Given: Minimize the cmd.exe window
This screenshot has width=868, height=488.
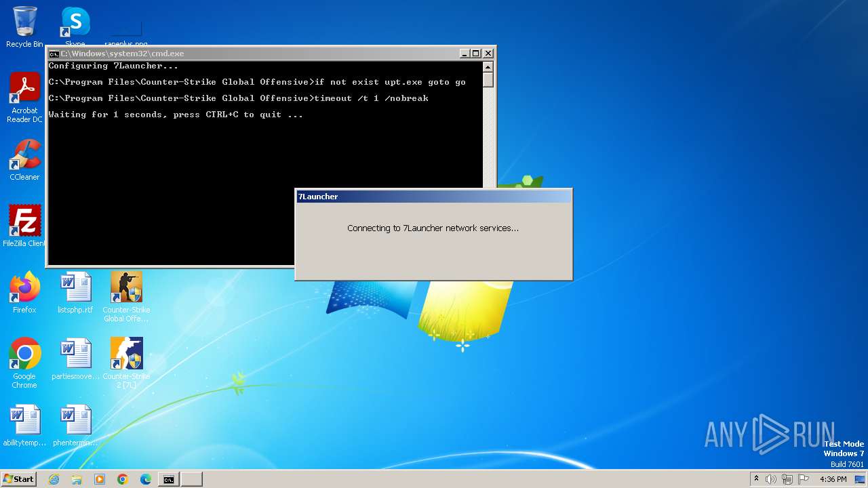Looking at the screenshot, I should point(465,54).
